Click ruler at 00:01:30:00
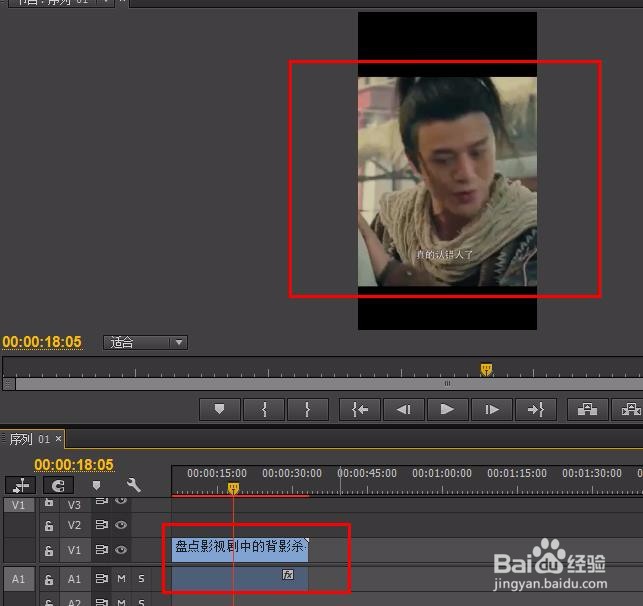The image size is (643, 606). click(592, 474)
